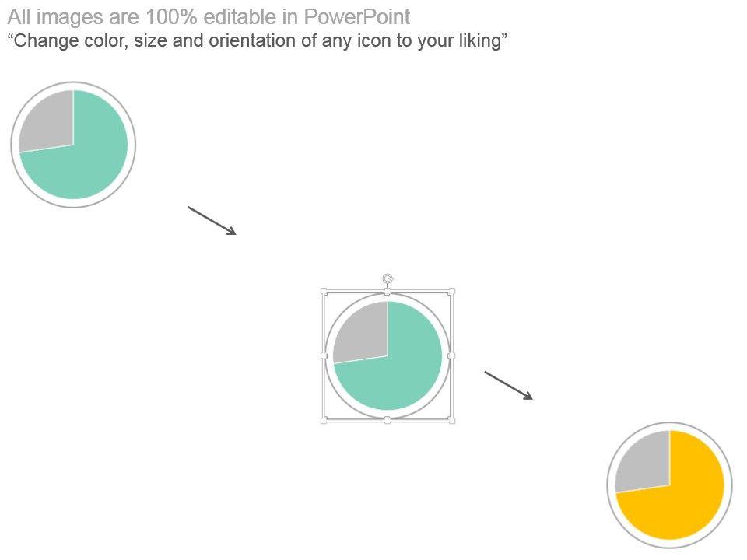
Task: Click the top-right resize handle of the selection box
Action: click(x=451, y=292)
